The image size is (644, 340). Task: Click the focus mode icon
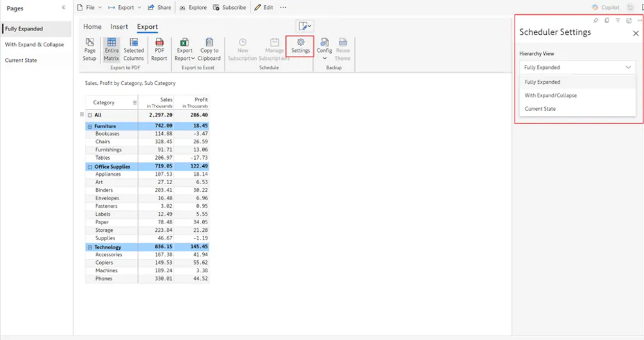click(x=629, y=20)
